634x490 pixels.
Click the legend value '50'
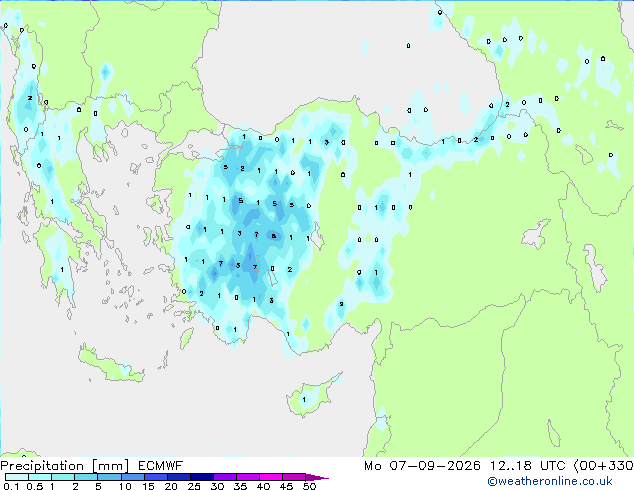(309, 486)
